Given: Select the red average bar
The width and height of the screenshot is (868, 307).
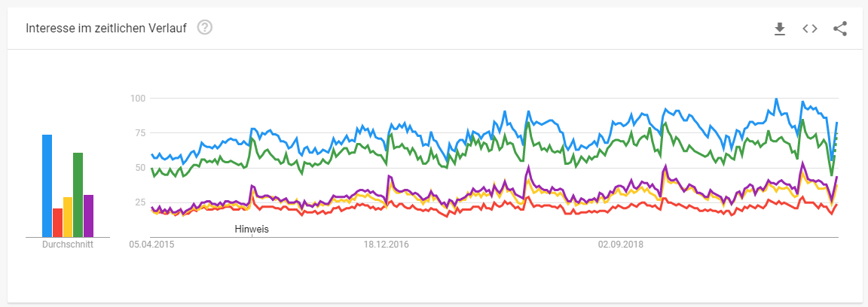Looking at the screenshot, I should click(57, 223).
